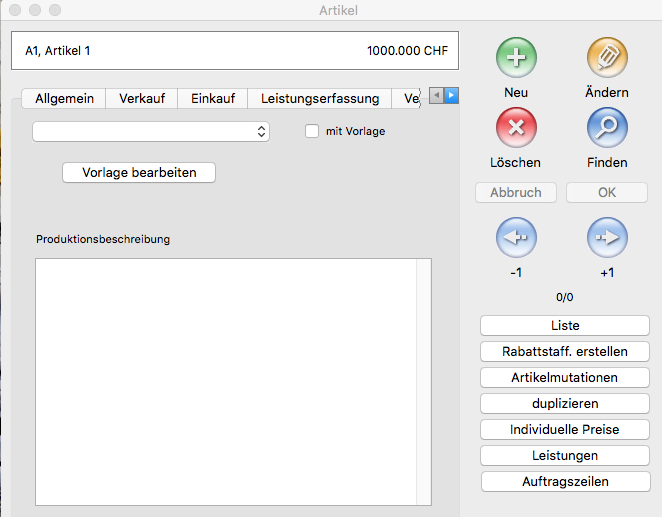Viewport: 662px width, 517px height.
Task: Switch to the Allgemein tab
Action: coord(64,98)
